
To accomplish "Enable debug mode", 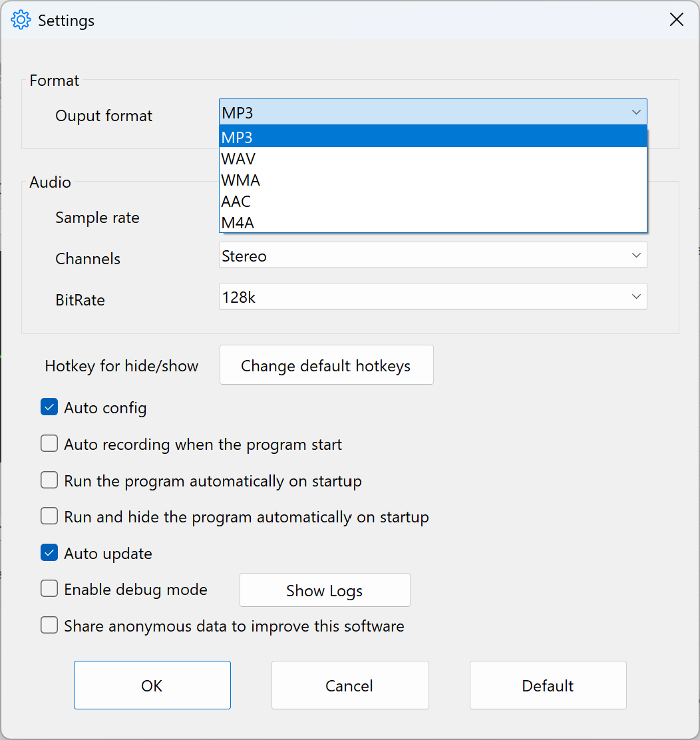I will coord(49,588).
